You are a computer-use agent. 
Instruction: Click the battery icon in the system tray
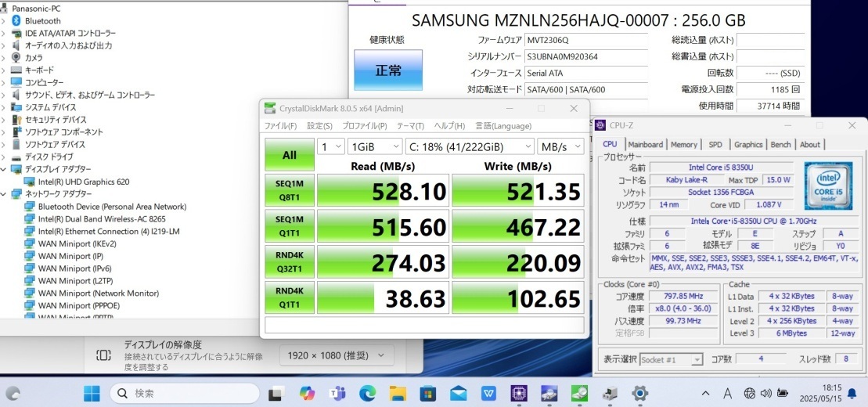click(x=782, y=393)
